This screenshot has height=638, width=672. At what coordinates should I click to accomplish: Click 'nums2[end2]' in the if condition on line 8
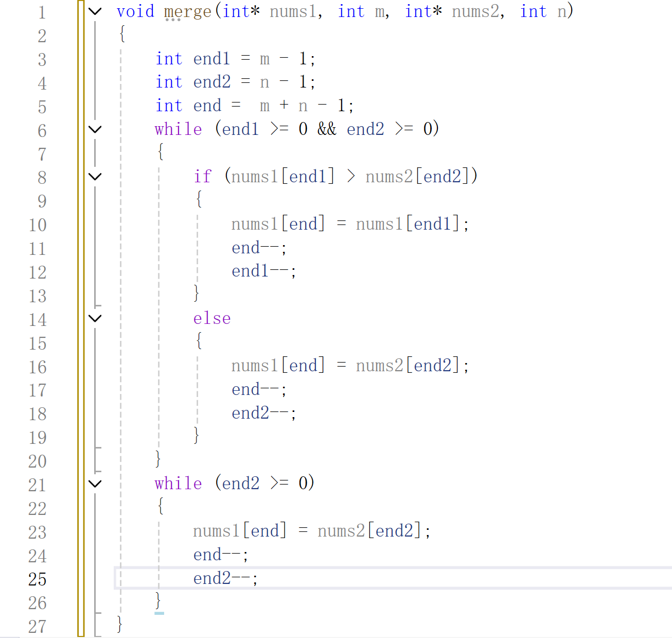pos(417,176)
